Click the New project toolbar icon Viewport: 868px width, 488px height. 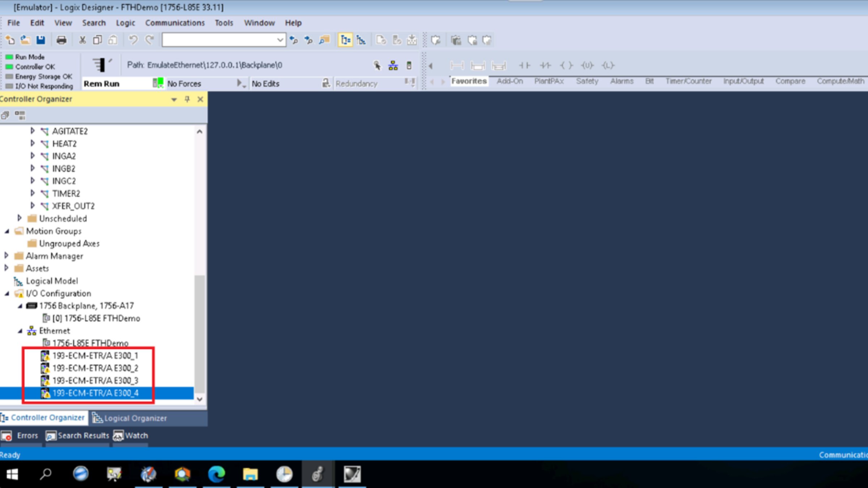10,40
